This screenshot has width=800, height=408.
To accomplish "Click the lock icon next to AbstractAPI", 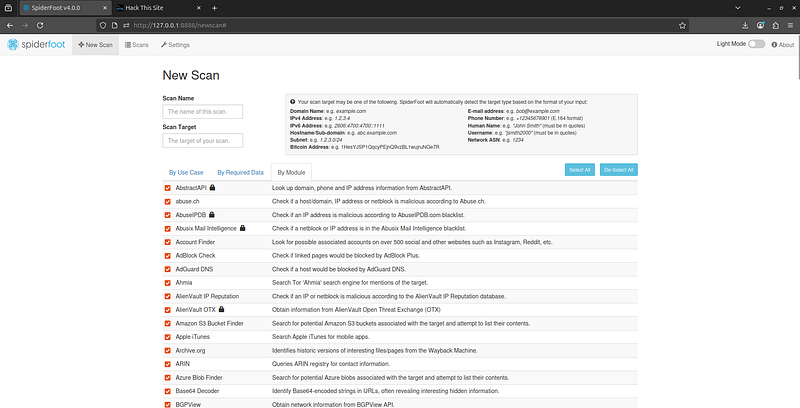I will [212, 187].
